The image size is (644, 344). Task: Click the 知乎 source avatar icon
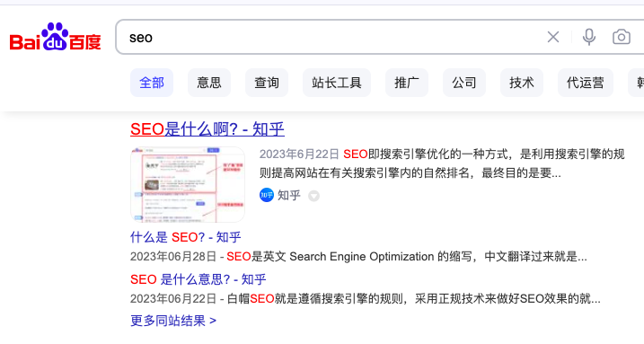(x=267, y=195)
